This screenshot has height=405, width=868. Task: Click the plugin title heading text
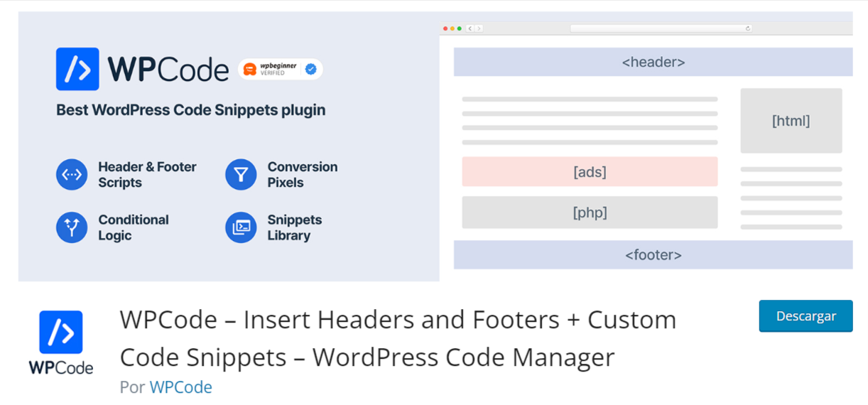pyautogui.click(x=398, y=338)
